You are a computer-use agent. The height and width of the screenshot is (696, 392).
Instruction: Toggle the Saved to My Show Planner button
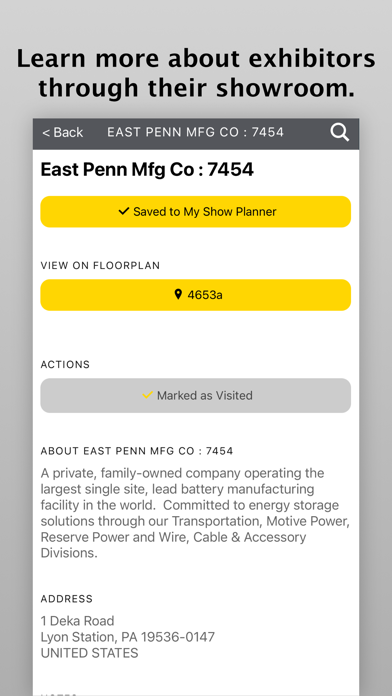(196, 212)
